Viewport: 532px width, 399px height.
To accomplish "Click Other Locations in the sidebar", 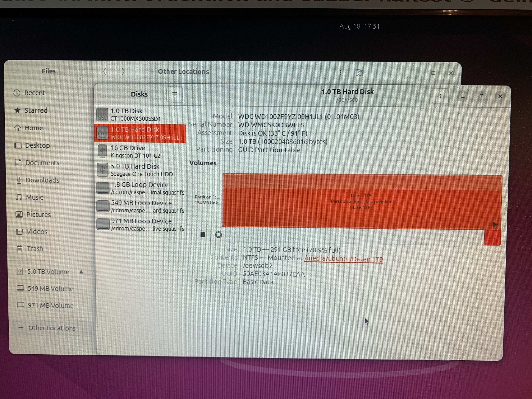I will (x=52, y=328).
